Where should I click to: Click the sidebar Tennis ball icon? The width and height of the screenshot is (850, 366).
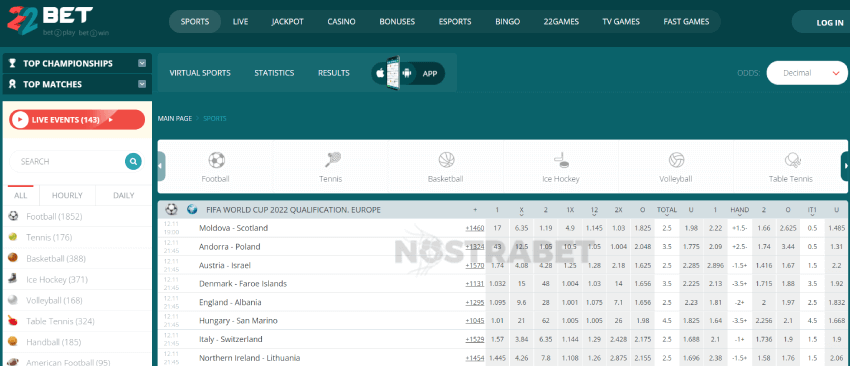tap(14, 237)
